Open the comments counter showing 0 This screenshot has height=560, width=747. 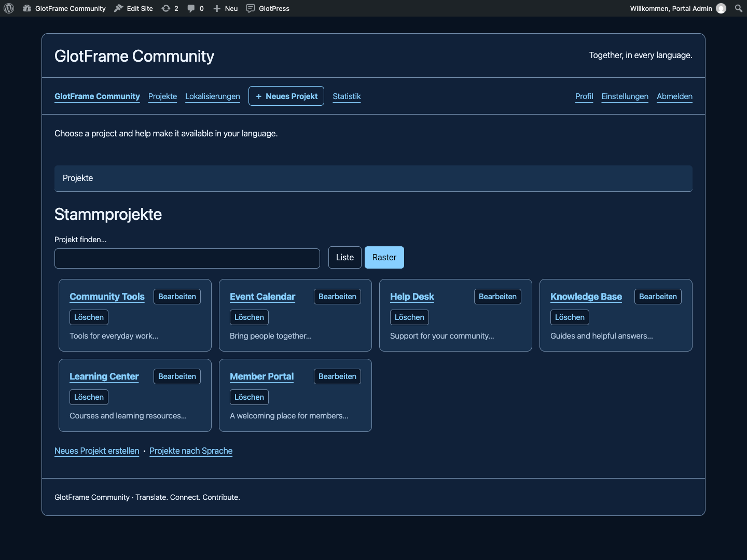pyautogui.click(x=196, y=8)
